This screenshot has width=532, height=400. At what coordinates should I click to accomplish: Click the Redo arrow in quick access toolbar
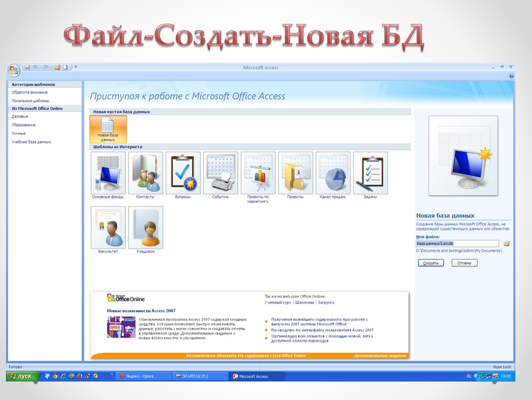(x=46, y=67)
